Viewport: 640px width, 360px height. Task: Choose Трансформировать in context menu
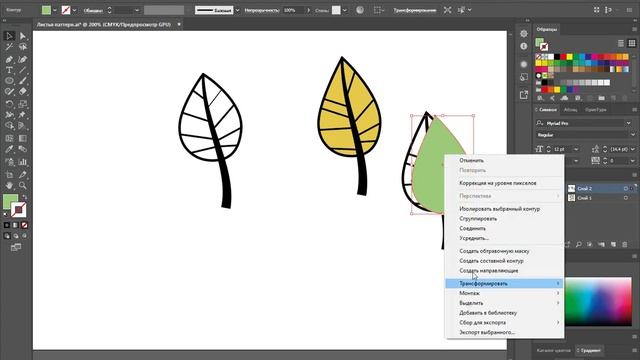pos(504,283)
